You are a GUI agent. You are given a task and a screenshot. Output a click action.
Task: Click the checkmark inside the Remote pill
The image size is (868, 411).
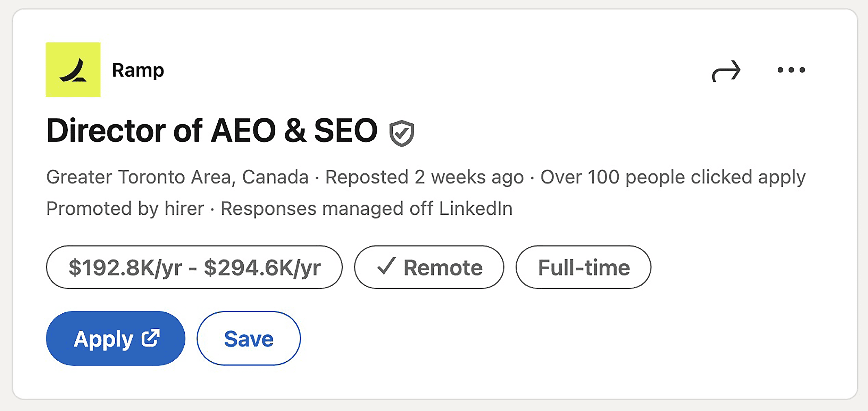click(x=386, y=267)
